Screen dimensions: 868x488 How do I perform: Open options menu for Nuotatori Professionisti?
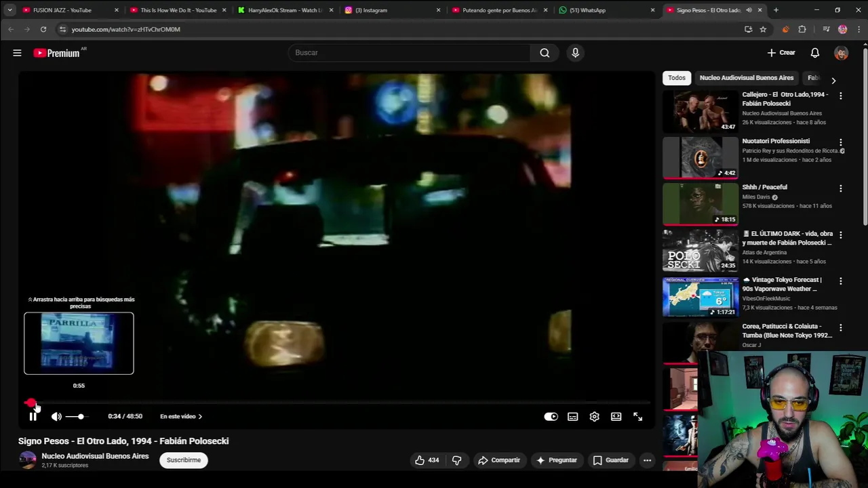click(840, 142)
